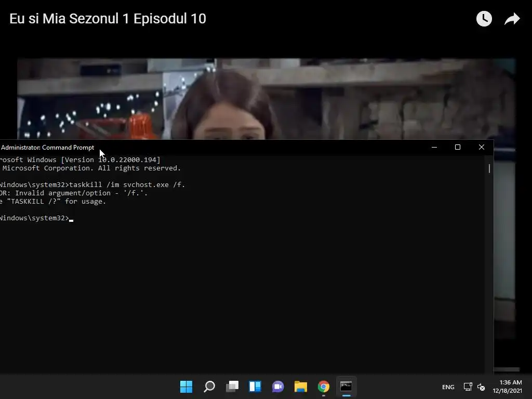Close the Command Prompt window
Image resolution: width=532 pixels, height=399 pixels.
(x=482, y=147)
